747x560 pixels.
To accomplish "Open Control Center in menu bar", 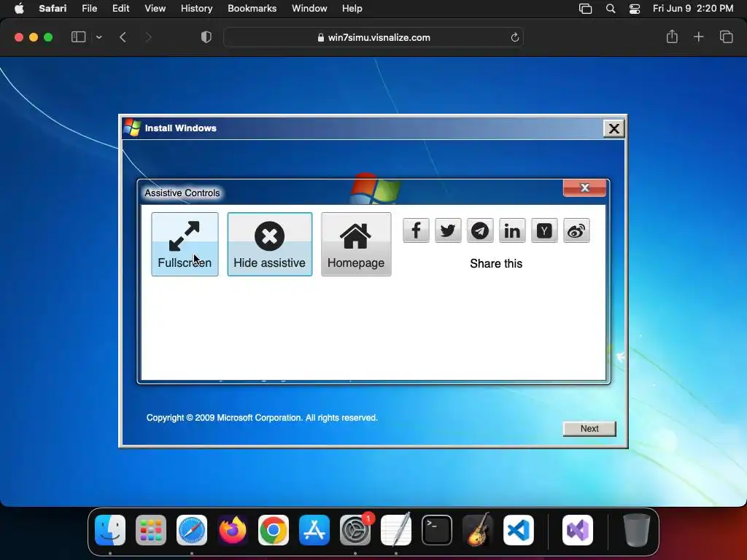I will 635,9.
